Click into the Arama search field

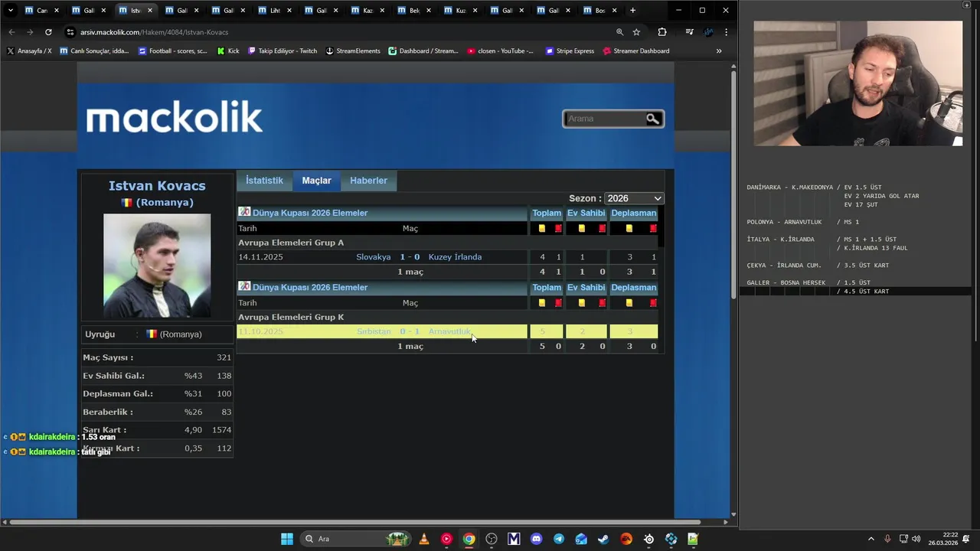point(604,119)
